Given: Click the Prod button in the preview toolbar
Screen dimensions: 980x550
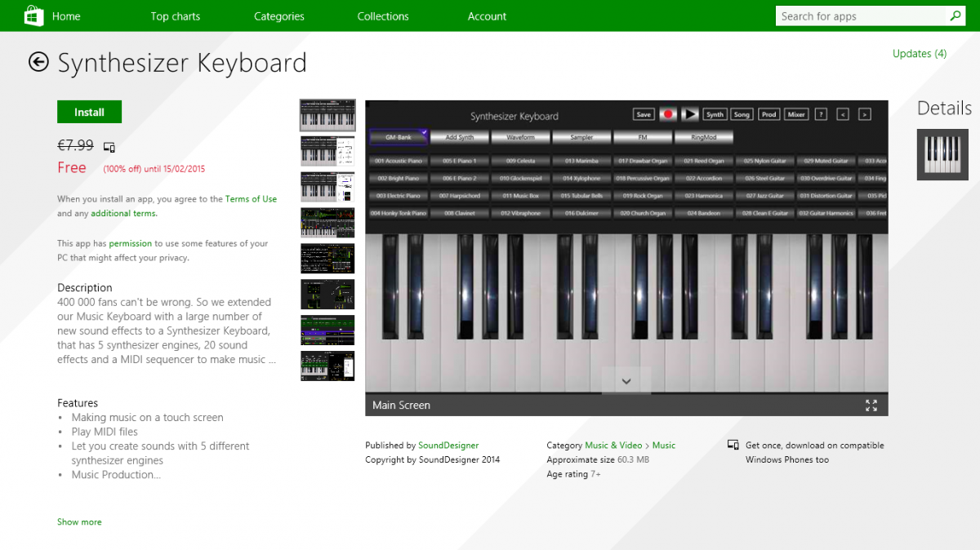Looking at the screenshot, I should click(769, 114).
